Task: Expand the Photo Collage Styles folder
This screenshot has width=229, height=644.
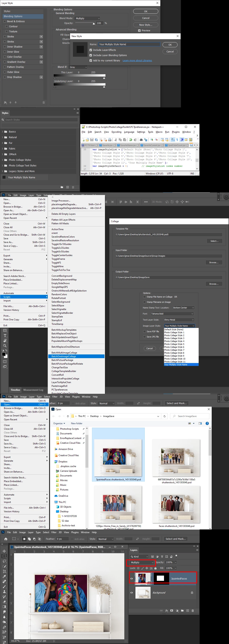Action: (3, 160)
